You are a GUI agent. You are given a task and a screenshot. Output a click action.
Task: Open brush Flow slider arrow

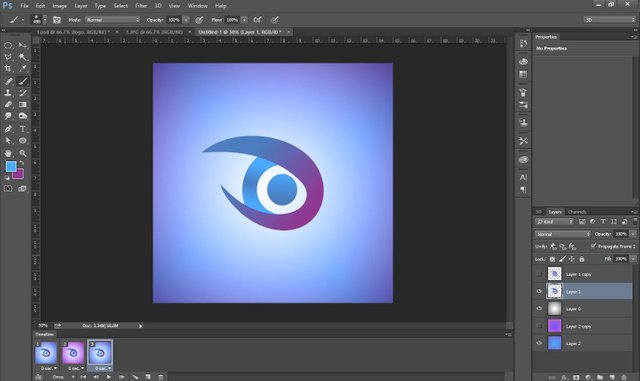pyautogui.click(x=244, y=20)
